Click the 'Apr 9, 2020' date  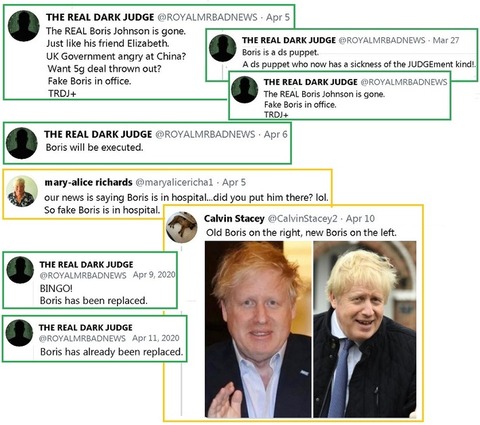click(x=154, y=275)
